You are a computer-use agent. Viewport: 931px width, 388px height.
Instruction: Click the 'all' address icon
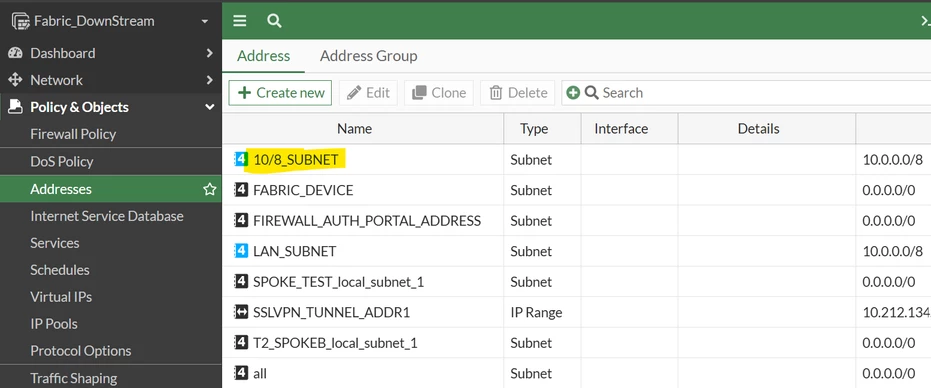241,373
